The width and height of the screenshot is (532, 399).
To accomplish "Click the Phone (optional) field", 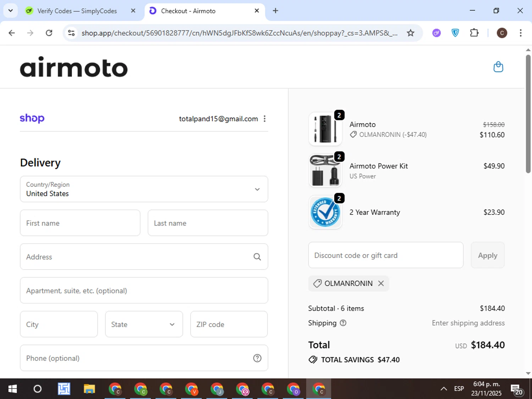I will pos(144,358).
